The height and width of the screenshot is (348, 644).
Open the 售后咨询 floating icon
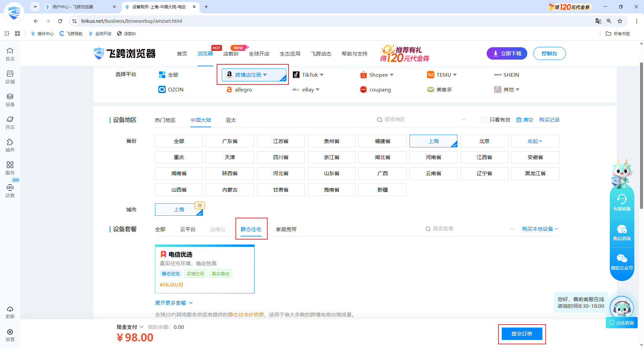pos(622,232)
